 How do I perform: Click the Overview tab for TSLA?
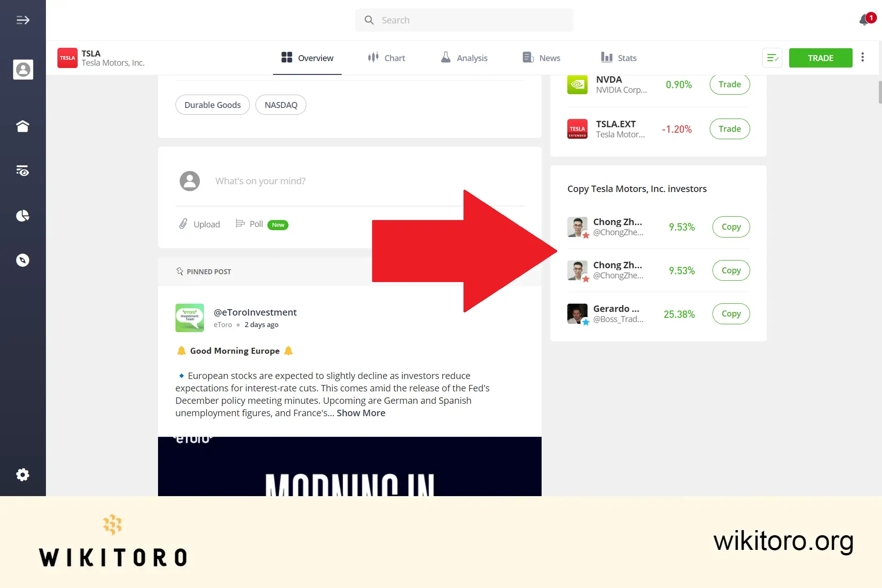tap(306, 58)
